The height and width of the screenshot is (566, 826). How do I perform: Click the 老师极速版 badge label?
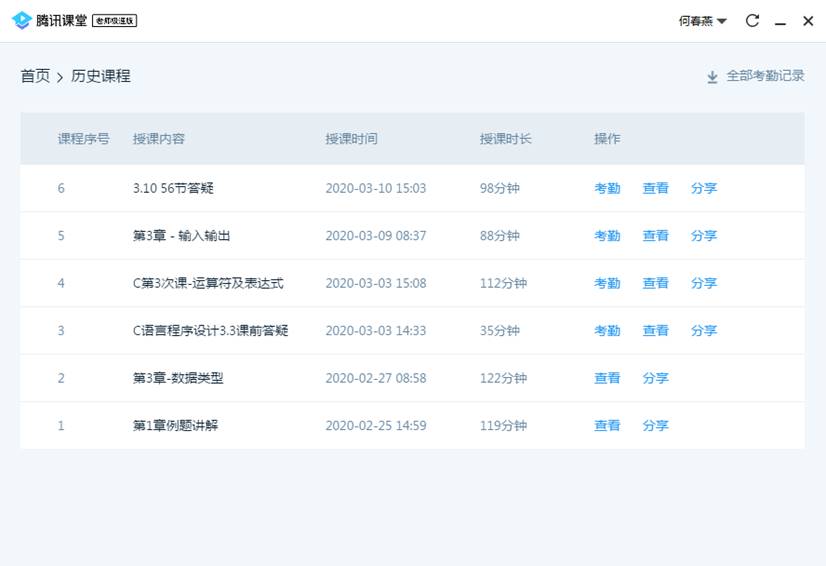click(114, 21)
